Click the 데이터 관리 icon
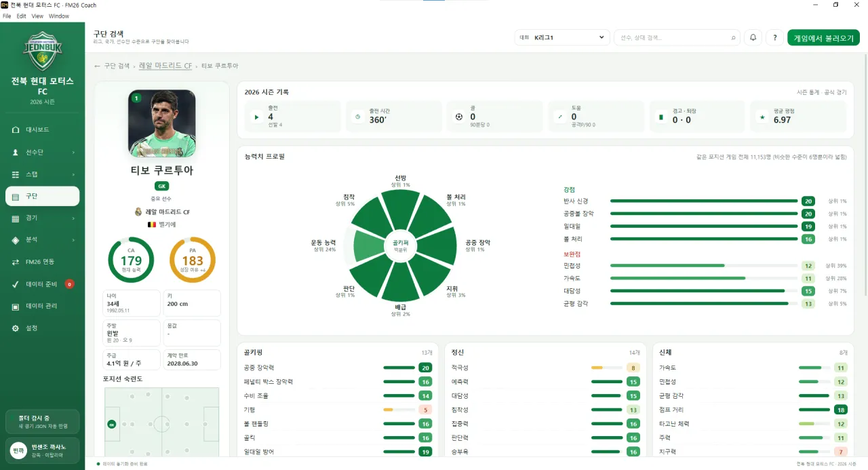Viewport: 868px width, 470px height. coord(16,306)
